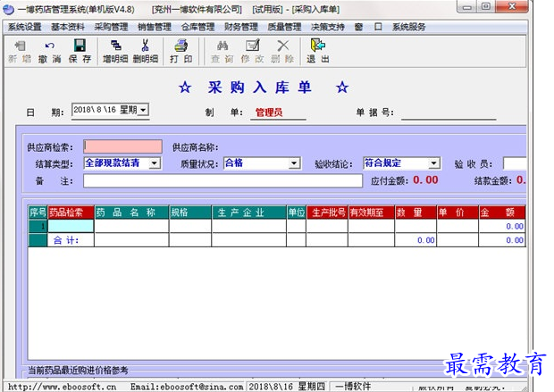Click the 规格 column header

click(190, 213)
